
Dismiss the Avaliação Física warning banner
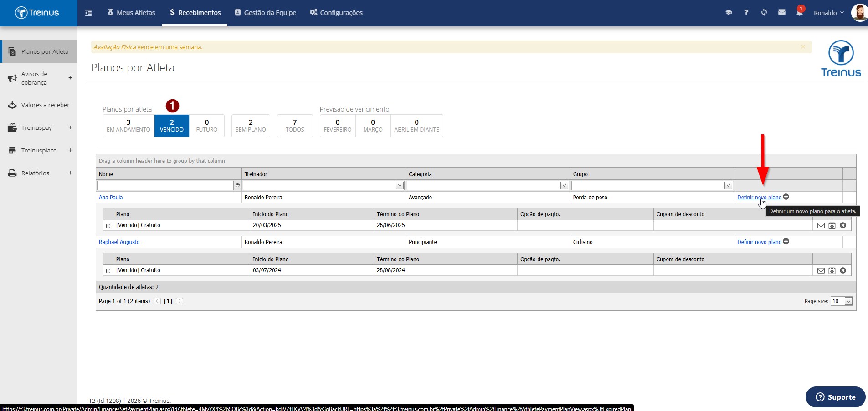click(x=803, y=46)
